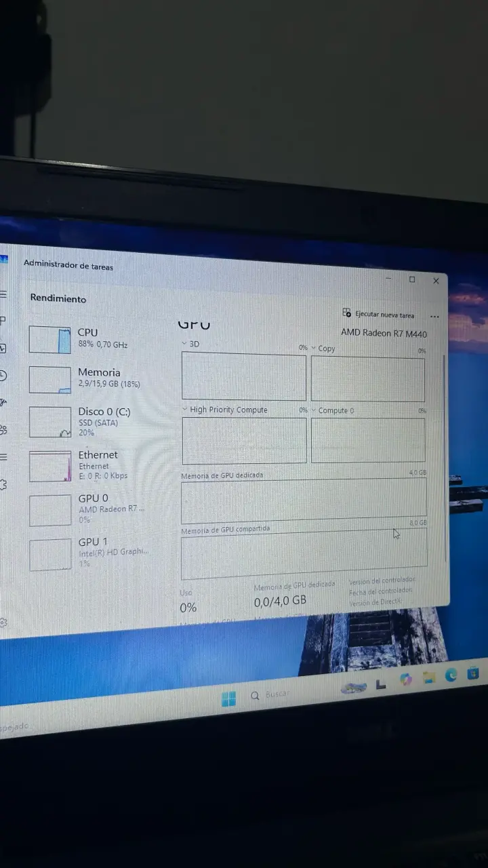Click the 88% 0,70 GHz CPU reading

point(102,344)
